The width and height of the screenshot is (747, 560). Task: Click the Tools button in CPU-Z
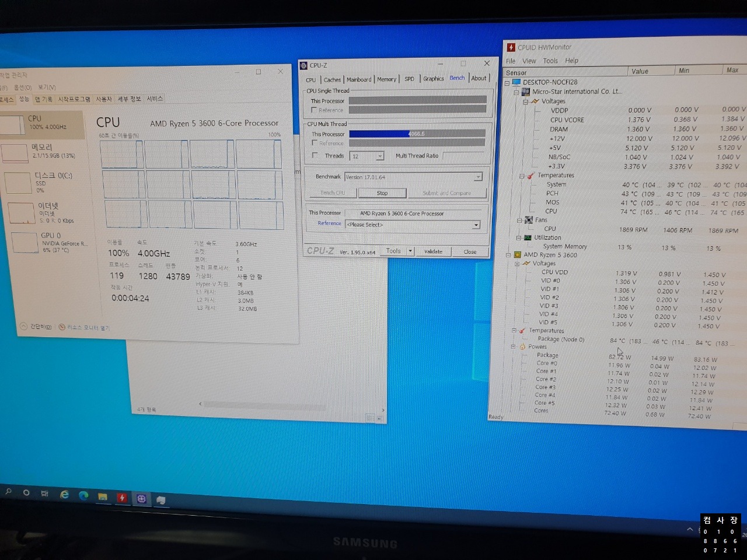[393, 251]
